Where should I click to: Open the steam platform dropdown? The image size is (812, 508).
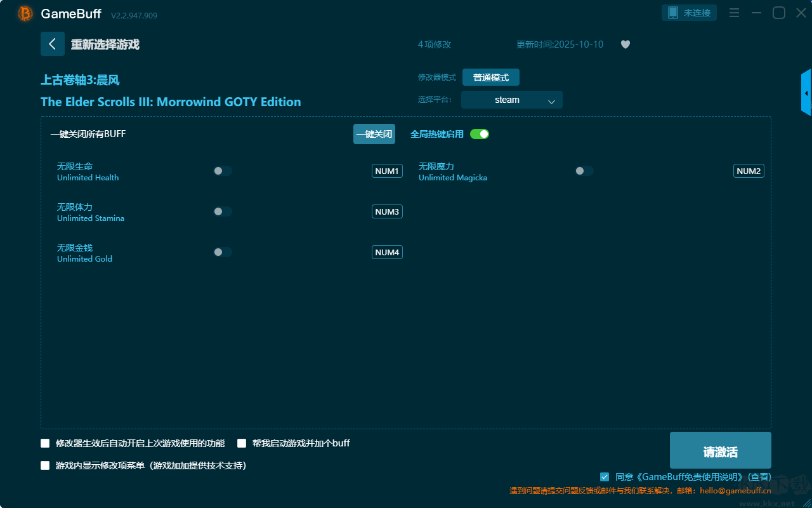[511, 100]
